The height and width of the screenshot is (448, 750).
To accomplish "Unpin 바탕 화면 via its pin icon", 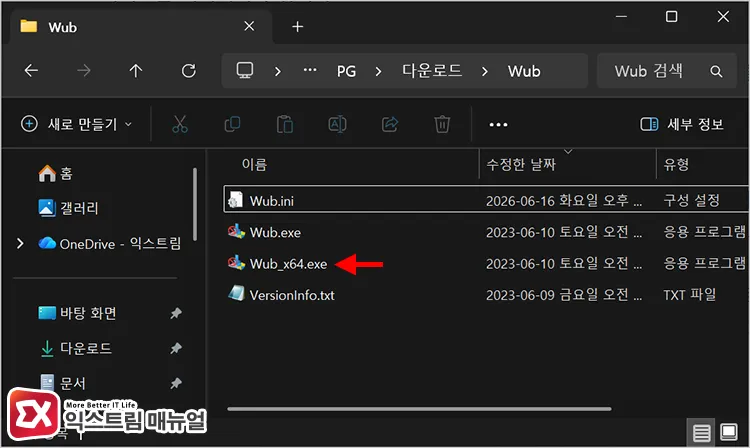I will [176, 313].
